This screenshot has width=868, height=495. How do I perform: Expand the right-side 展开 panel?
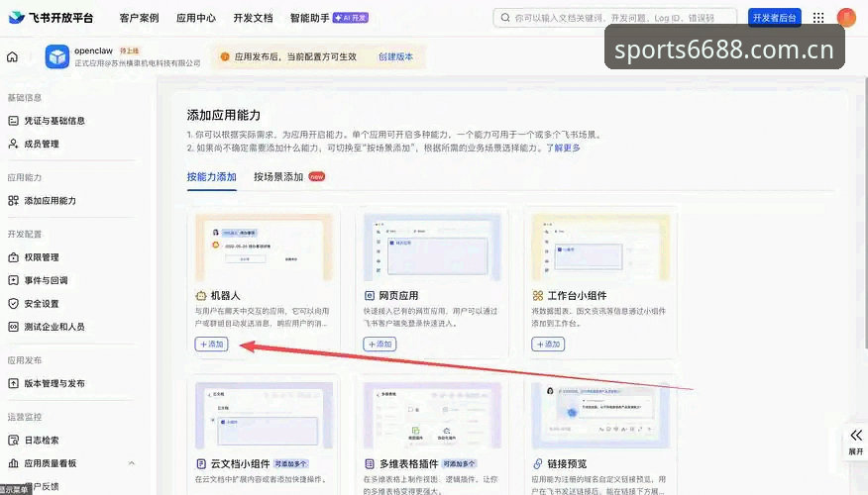point(856,442)
